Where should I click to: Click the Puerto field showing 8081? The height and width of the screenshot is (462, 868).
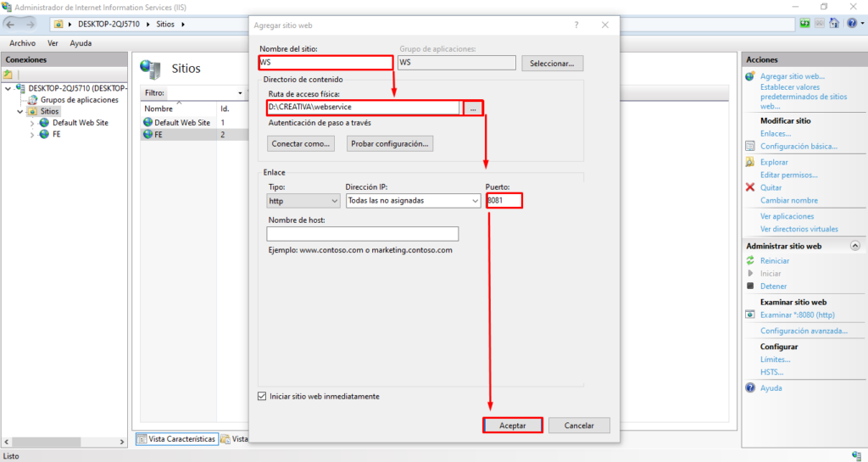point(504,200)
